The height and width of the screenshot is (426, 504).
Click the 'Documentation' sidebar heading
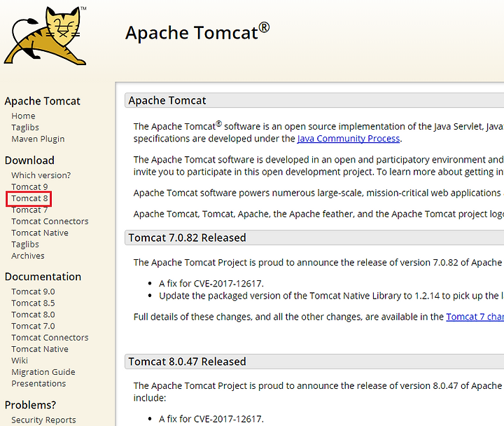click(x=43, y=277)
